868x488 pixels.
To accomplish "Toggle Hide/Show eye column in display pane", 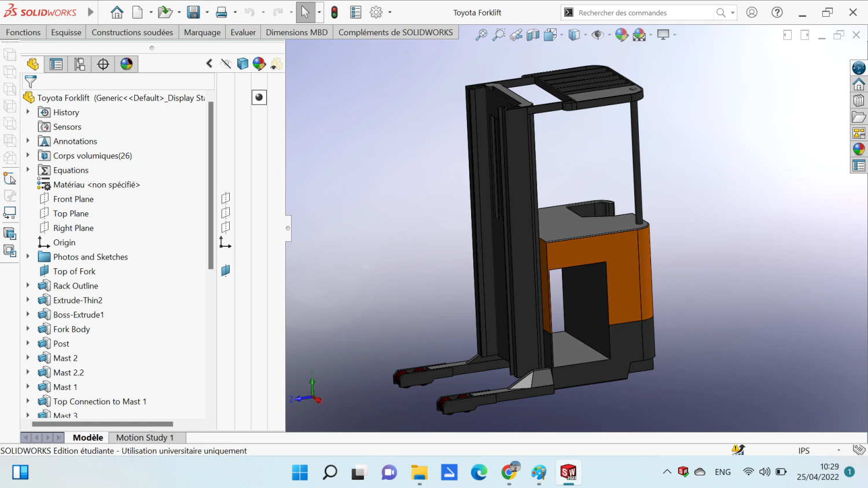I will [x=226, y=64].
